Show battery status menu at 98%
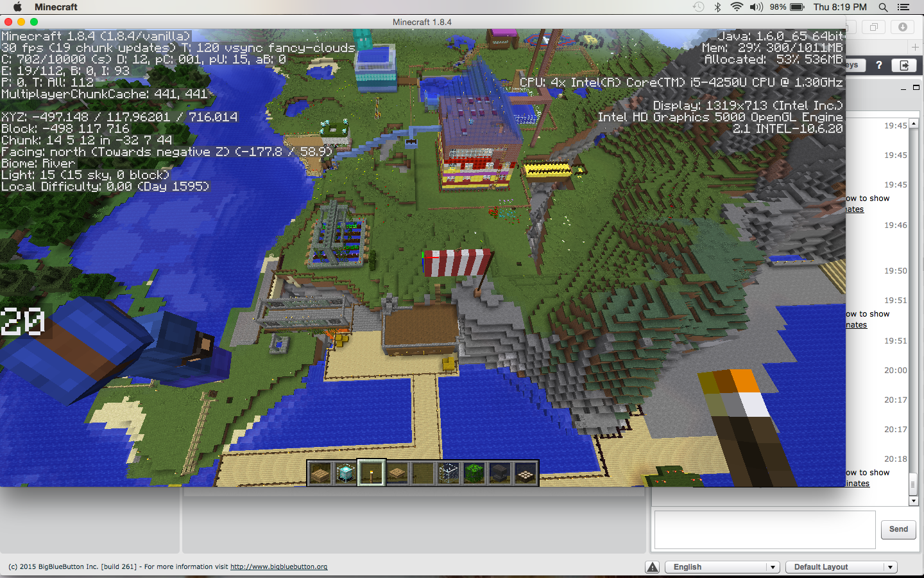Screen dimensions: 924x578 [x=787, y=7]
